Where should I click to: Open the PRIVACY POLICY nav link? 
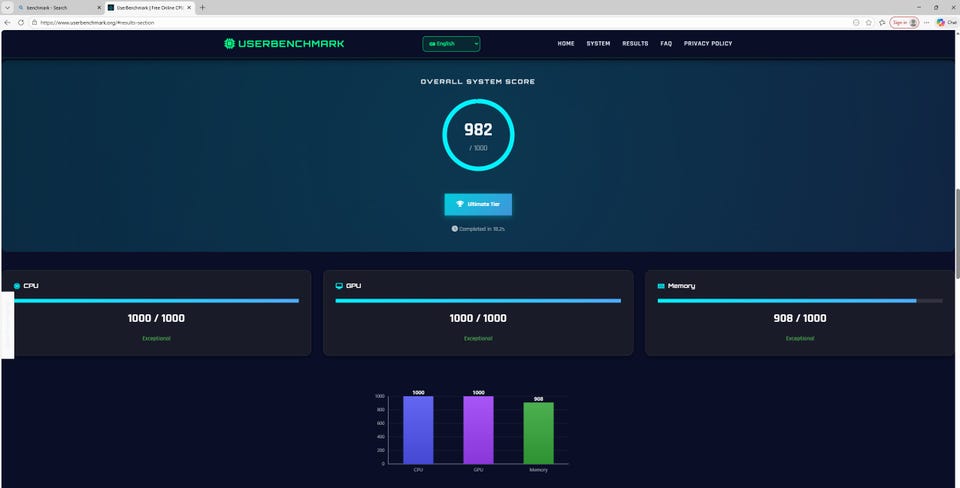(x=708, y=43)
